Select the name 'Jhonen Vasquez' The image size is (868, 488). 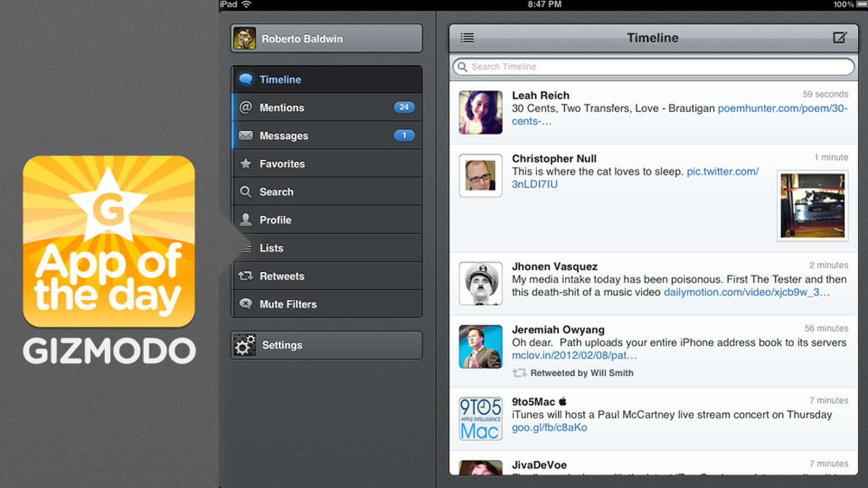pos(555,267)
